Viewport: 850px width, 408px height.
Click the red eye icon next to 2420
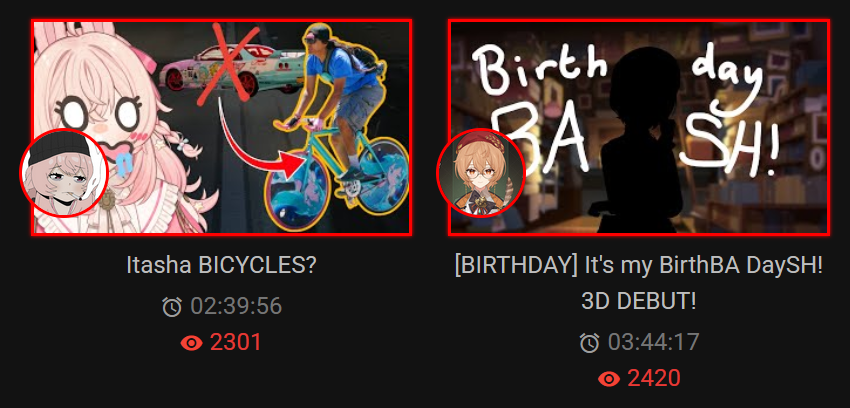(609, 378)
